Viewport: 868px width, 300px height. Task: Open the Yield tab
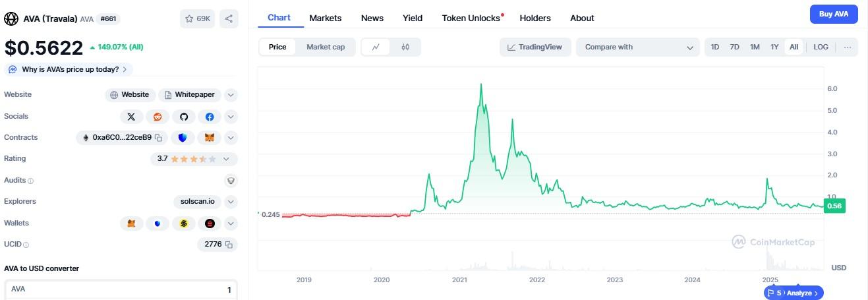click(413, 18)
